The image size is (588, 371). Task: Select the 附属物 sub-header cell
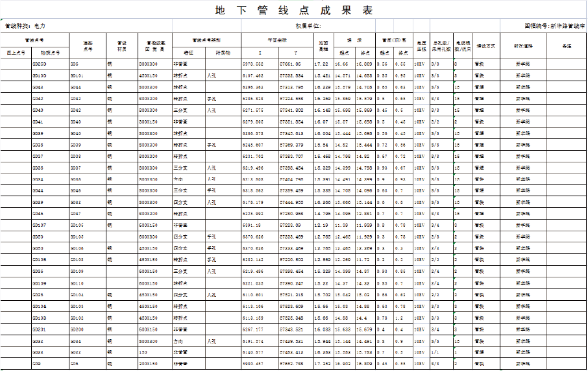point(223,53)
